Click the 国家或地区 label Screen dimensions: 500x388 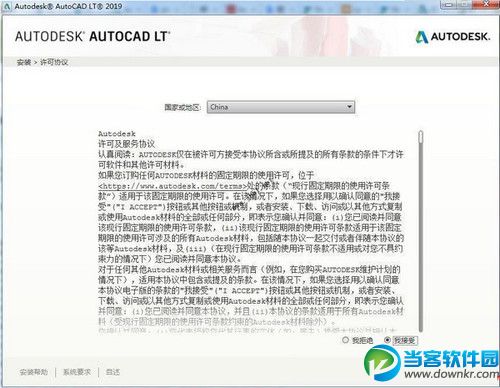[183, 107]
